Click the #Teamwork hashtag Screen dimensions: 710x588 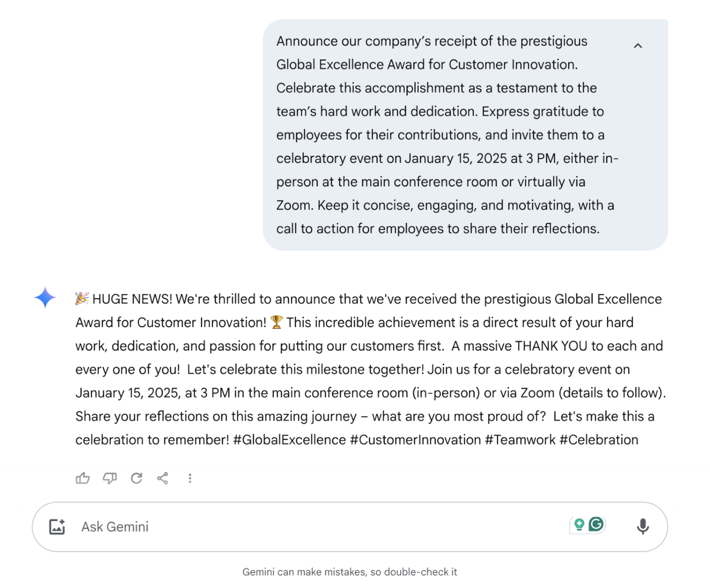tap(520, 440)
